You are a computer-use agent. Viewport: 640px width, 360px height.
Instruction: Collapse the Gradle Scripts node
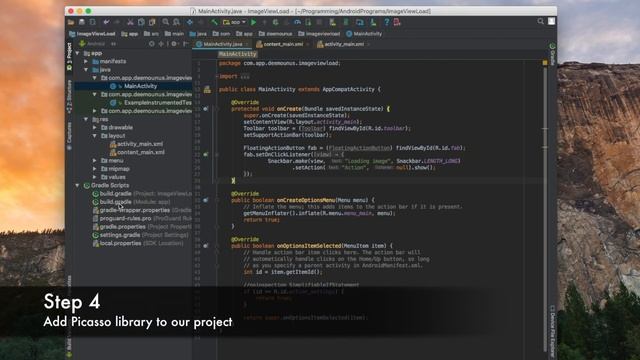(78, 185)
